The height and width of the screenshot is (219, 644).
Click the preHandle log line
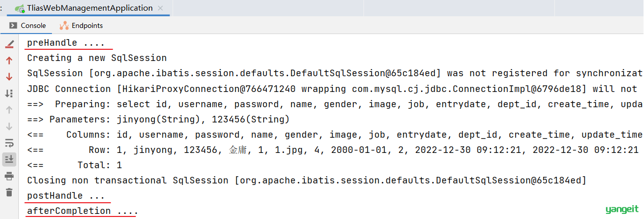(66, 43)
